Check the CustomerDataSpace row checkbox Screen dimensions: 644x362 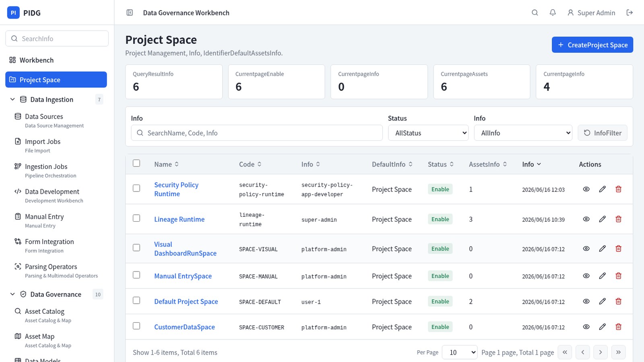[136, 326]
